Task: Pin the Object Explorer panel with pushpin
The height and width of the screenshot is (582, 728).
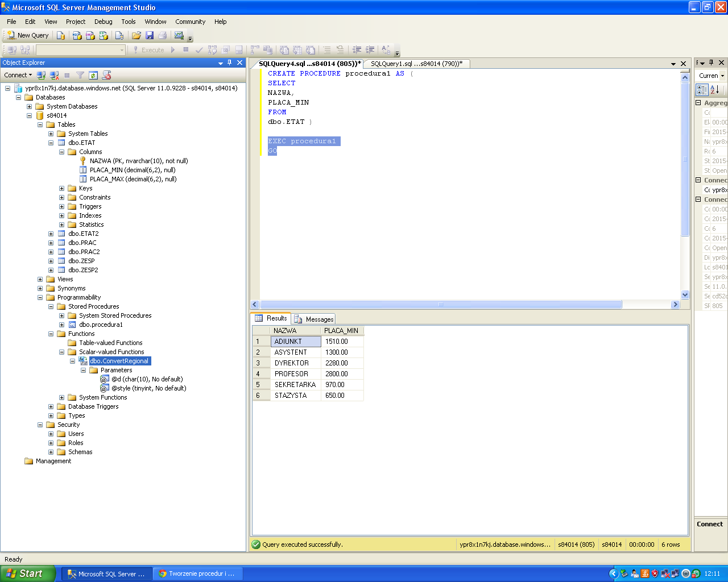Action: click(x=230, y=63)
